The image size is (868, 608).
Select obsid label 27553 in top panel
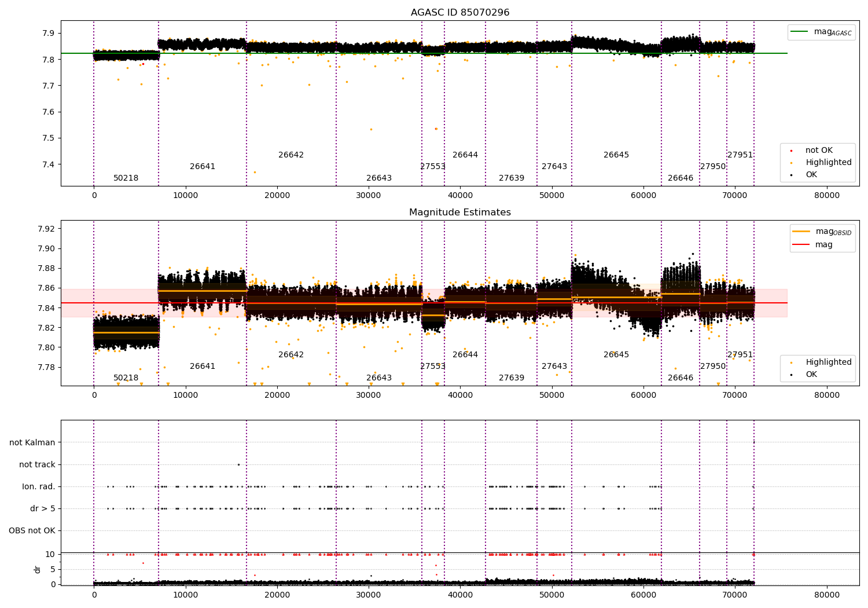[x=433, y=166]
